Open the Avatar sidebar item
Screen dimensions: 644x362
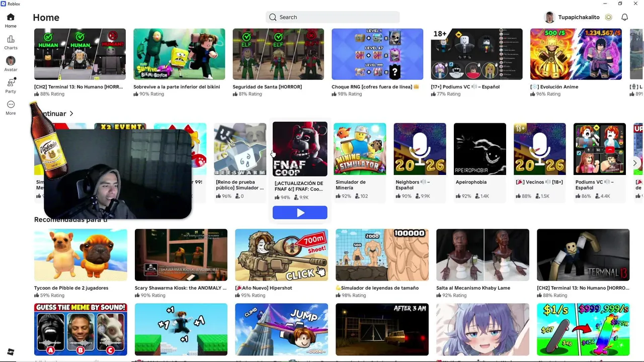click(x=11, y=64)
